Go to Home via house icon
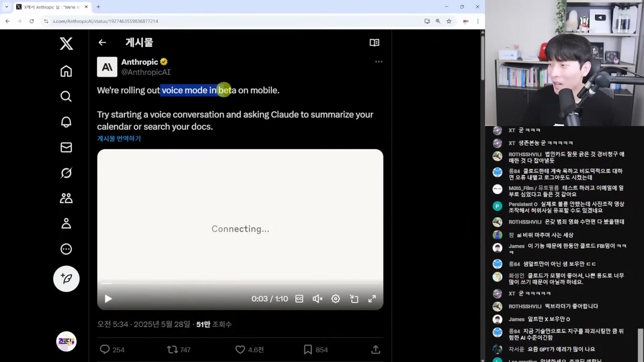The width and height of the screenshot is (644, 362). click(x=66, y=71)
